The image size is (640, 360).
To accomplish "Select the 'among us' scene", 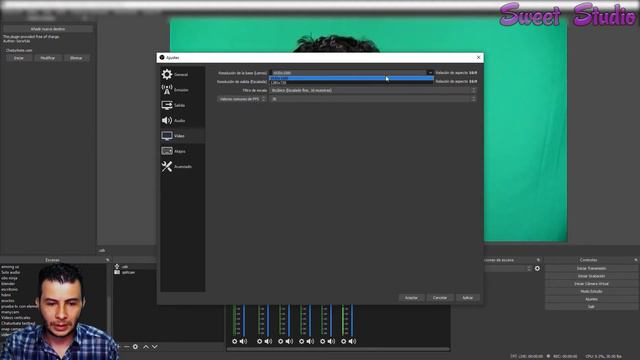I will pos(11,267).
